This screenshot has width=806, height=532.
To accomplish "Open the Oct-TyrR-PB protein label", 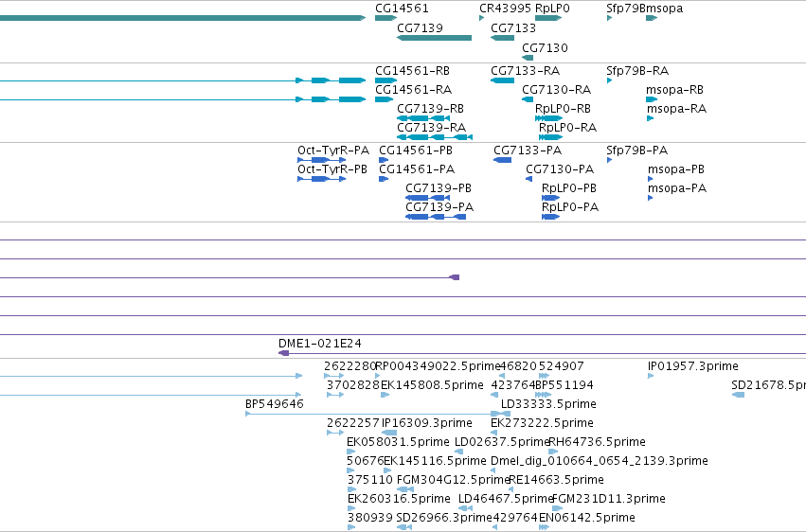I will 332,169.
